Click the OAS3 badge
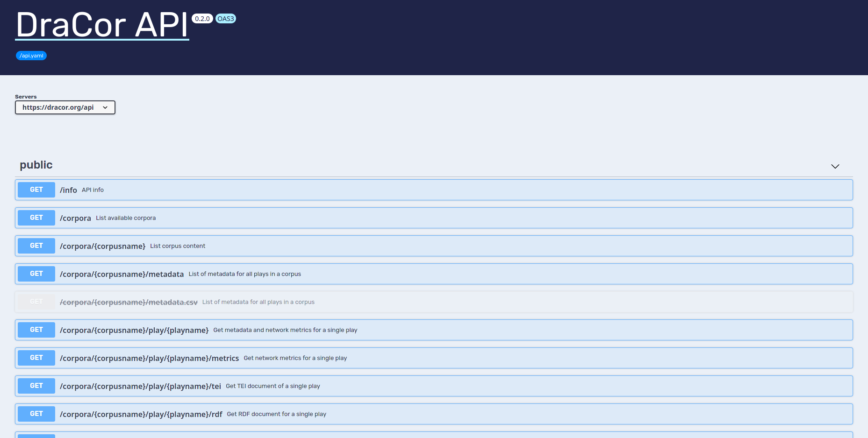868x438 pixels. point(225,19)
